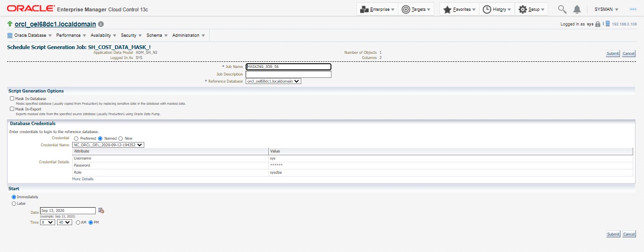Viewport: 644px width, 252px height.
Task: Enable the Mask In-Database checkbox
Action: point(12,99)
